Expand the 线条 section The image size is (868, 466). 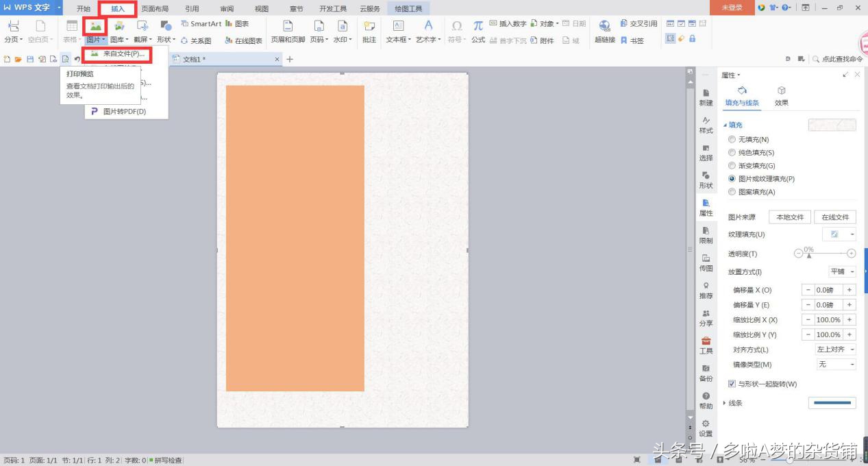pos(725,403)
